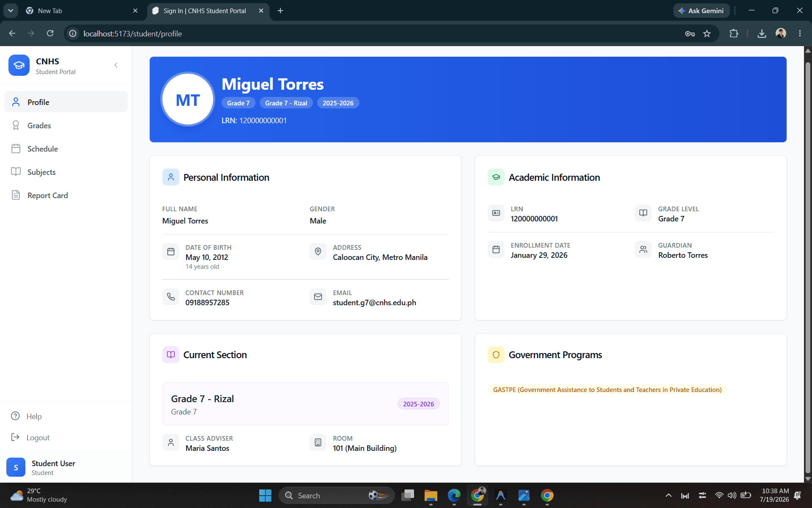Click the Personal Information person icon

coord(171,177)
